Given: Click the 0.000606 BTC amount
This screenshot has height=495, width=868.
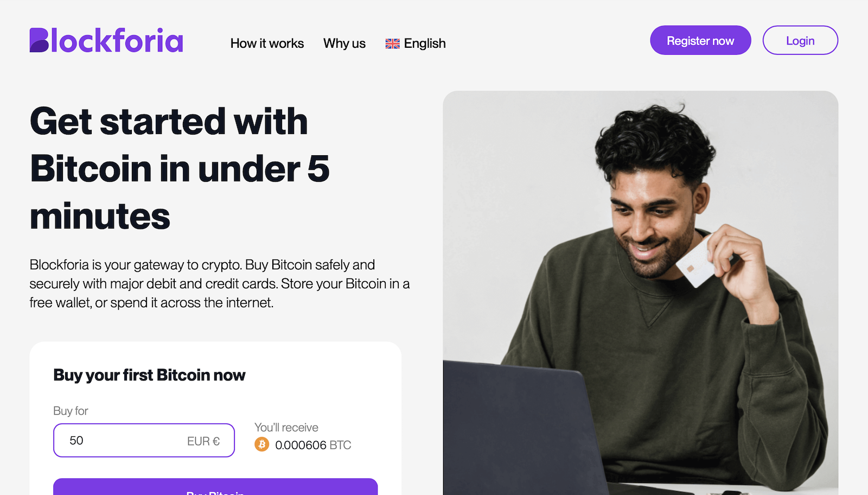Looking at the screenshot, I should pos(313,445).
